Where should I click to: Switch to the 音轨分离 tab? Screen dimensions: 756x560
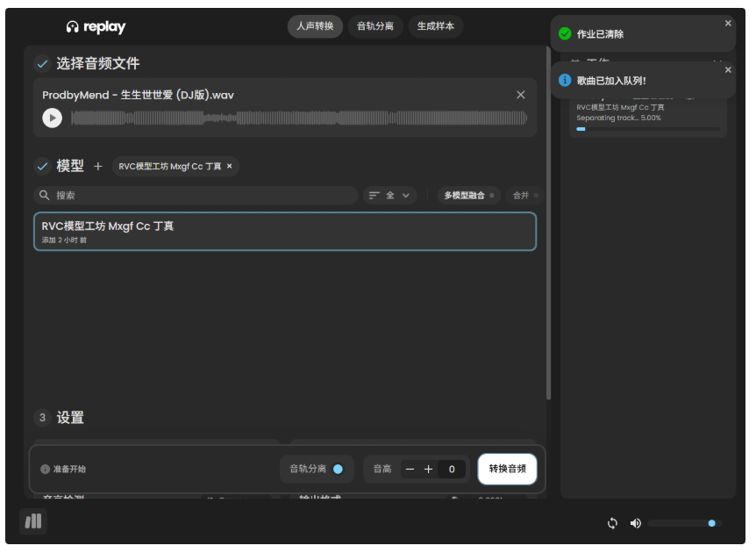pyautogui.click(x=375, y=26)
